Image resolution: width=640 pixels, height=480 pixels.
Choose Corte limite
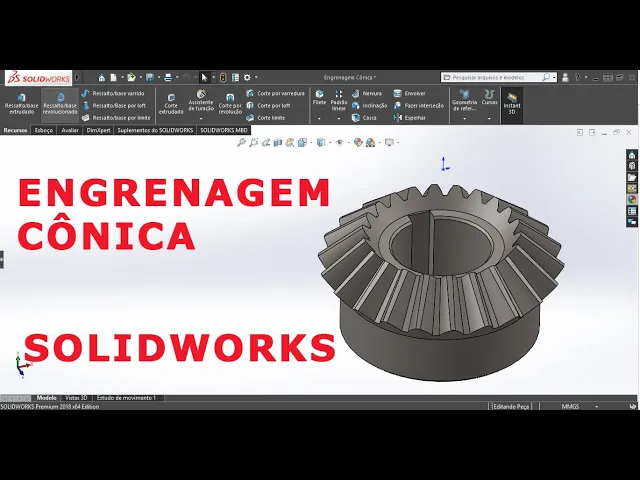[266, 118]
